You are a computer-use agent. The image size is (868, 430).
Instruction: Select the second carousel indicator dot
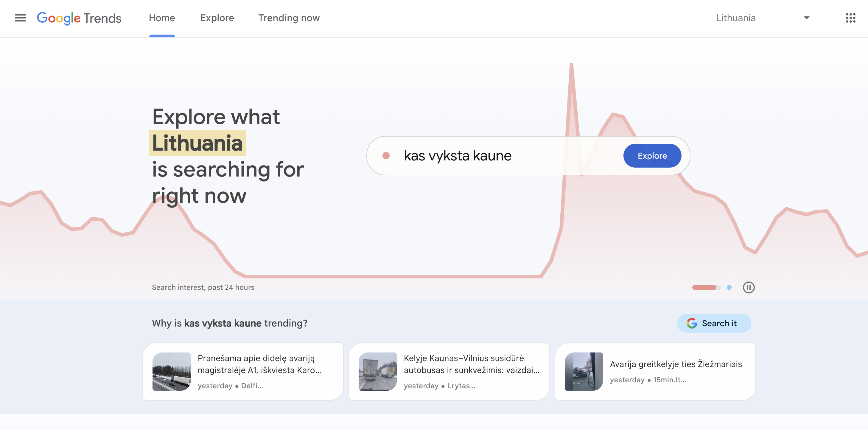coord(729,287)
